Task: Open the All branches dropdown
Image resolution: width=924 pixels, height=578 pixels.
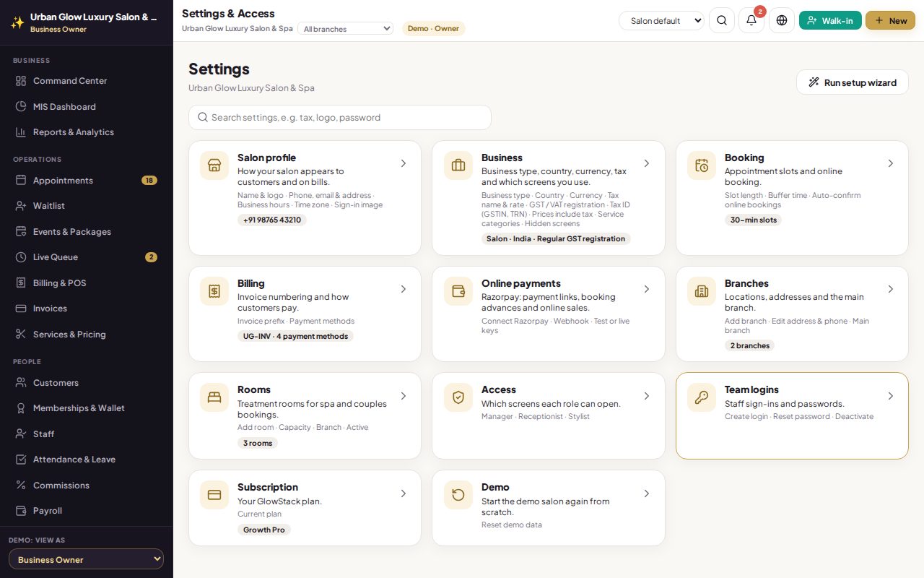Action: (345, 29)
